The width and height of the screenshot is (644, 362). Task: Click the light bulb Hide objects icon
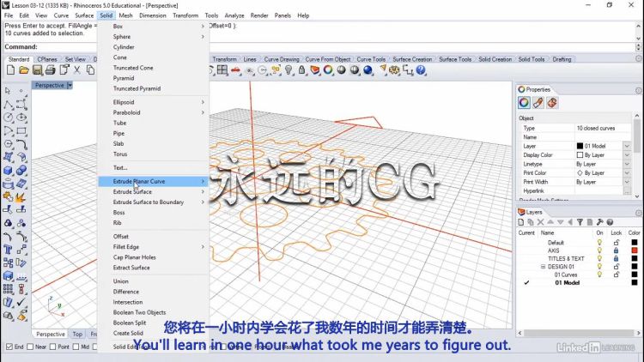[x=289, y=70]
